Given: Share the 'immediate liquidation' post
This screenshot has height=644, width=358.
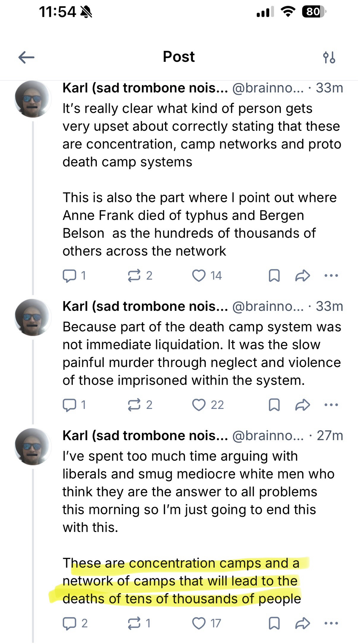Looking at the screenshot, I should (302, 405).
